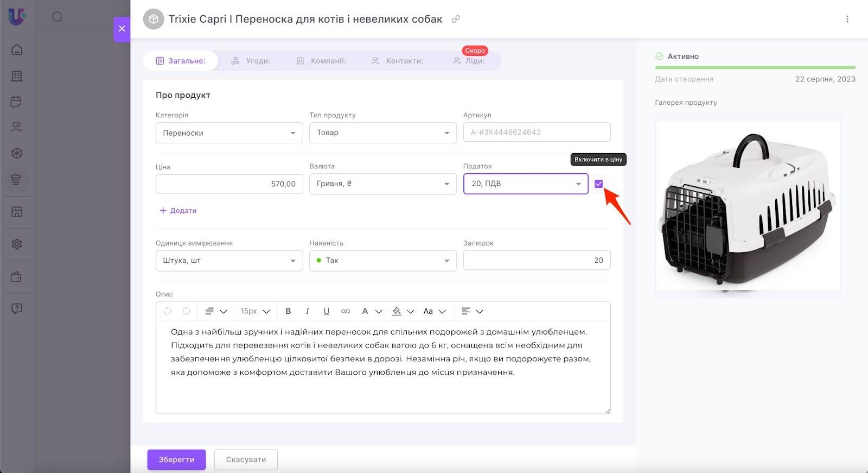Open the text highlight color picker

(397, 311)
